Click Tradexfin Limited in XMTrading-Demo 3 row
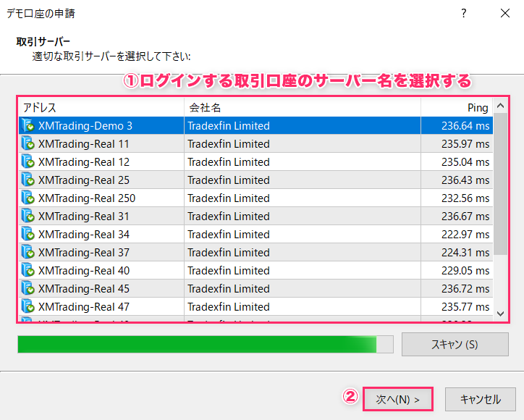Screen dimensions: 524x420 point(229,126)
